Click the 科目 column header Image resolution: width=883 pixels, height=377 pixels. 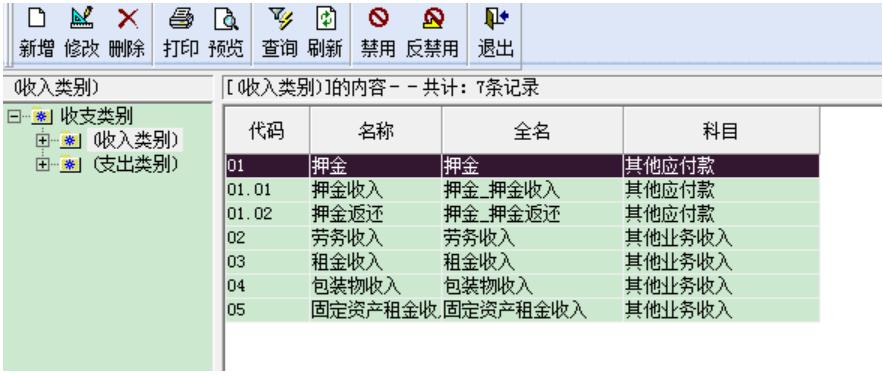click(721, 131)
